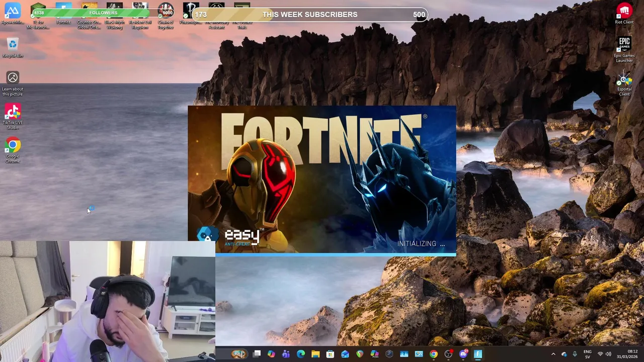Open network Wi-Fi quick settings
The height and width of the screenshot is (362, 644).
click(x=600, y=354)
